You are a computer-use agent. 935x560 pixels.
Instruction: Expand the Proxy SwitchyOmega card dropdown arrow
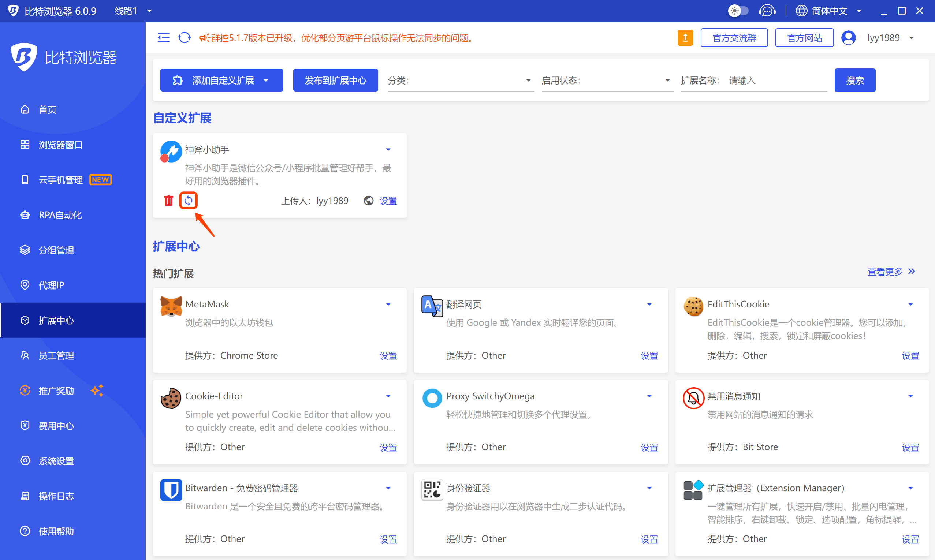[x=649, y=396]
